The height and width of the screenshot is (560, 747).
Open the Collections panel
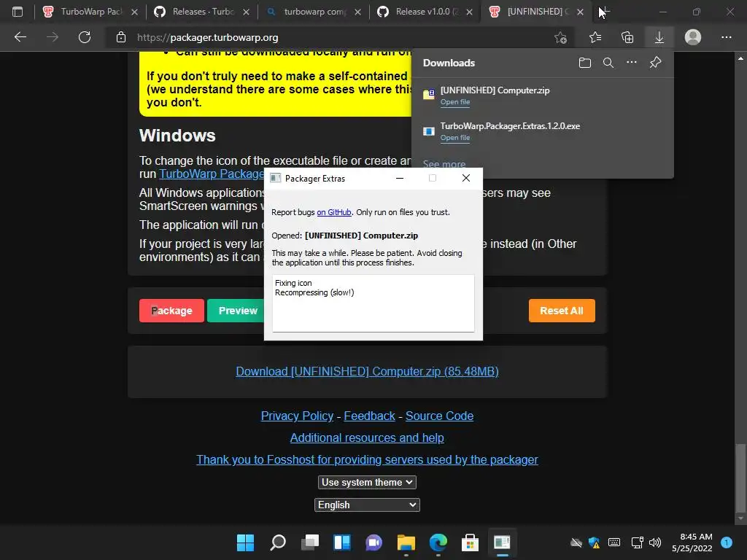click(x=627, y=37)
